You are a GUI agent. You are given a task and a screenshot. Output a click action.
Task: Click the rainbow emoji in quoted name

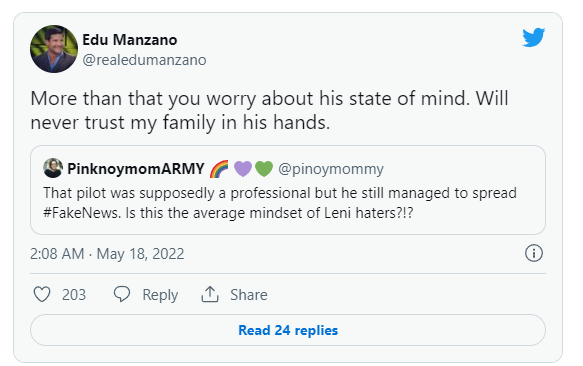tap(219, 169)
